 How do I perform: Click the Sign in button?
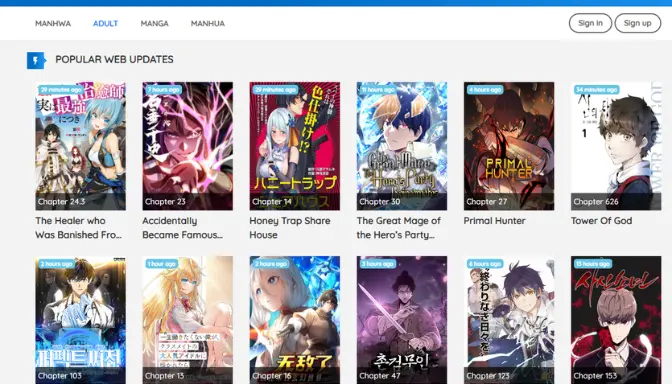click(590, 23)
